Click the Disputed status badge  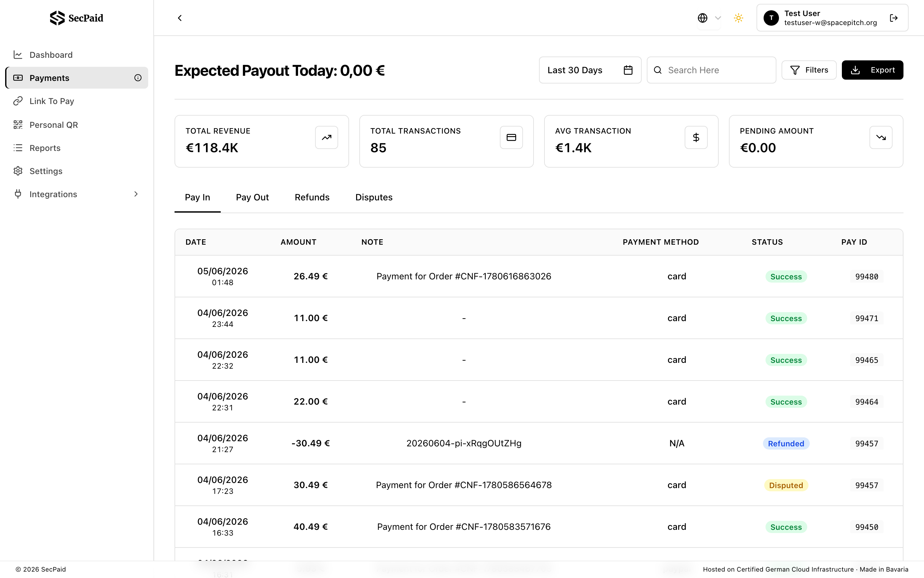[x=786, y=485]
